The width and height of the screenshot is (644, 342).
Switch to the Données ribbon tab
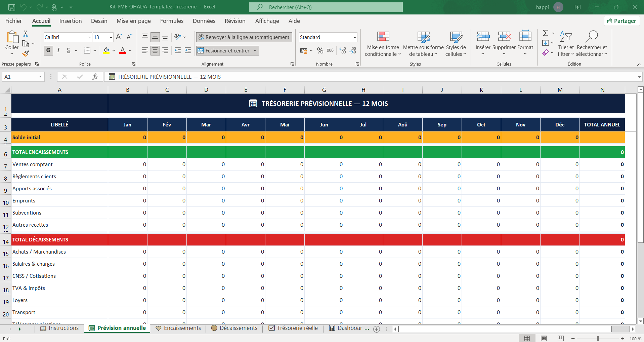204,21
